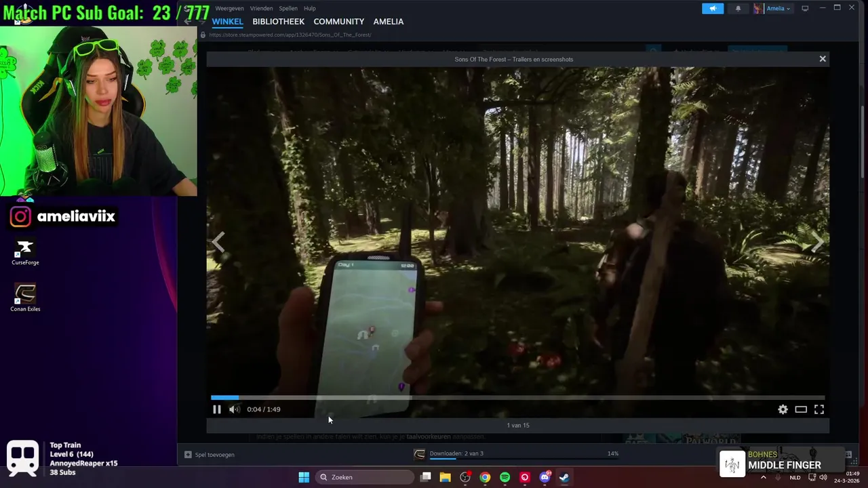Close the trailers and screenshots overlay
Viewport: 868px width, 488px height.
823,59
